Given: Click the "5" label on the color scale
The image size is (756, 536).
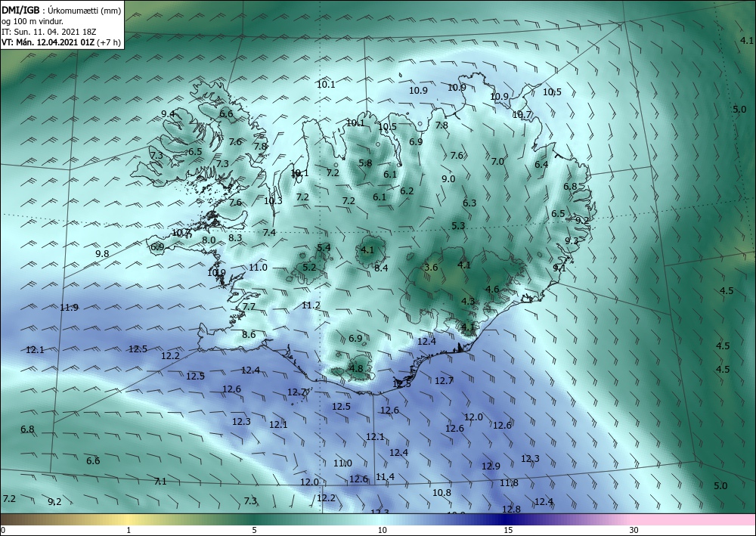Looking at the screenshot, I should pos(254,530).
